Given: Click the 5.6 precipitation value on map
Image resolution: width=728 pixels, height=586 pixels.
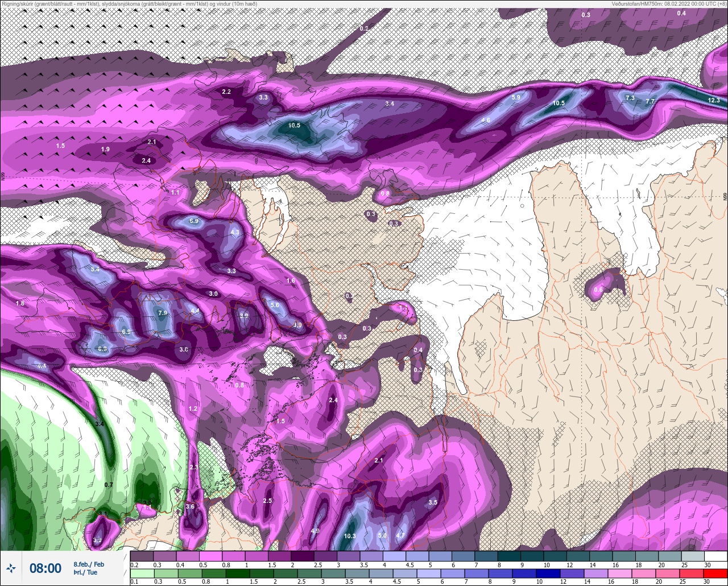Looking at the screenshot, I should click(275, 305).
